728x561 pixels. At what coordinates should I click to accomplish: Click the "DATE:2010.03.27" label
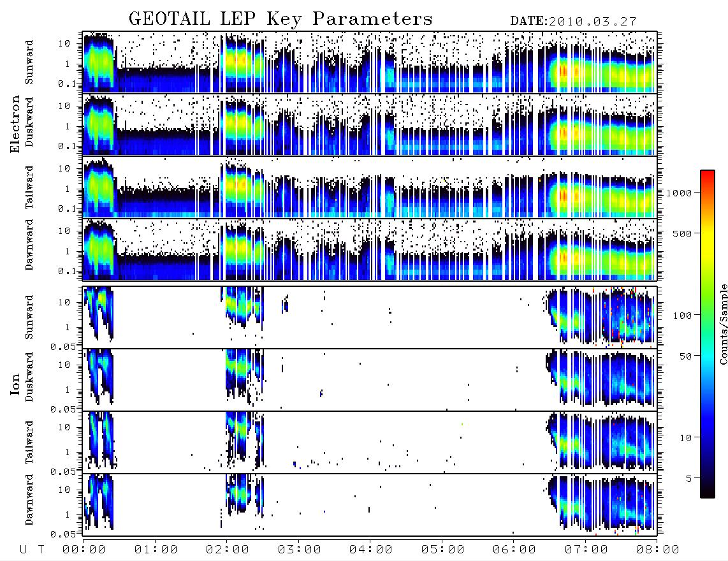pos(573,22)
